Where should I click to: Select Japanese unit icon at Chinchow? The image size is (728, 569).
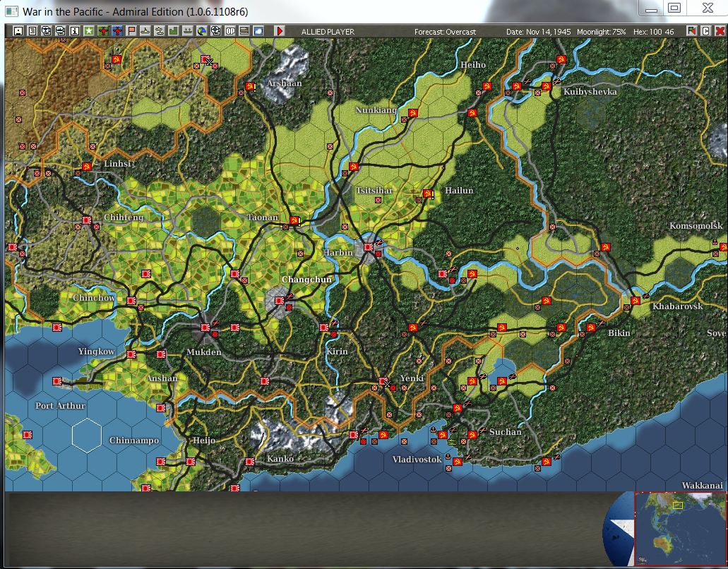[x=131, y=301]
